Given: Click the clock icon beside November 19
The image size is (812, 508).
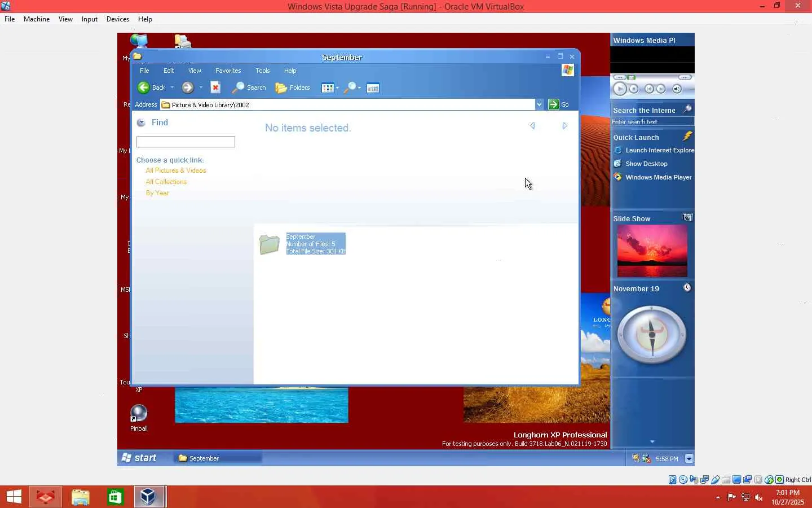Looking at the screenshot, I should pos(687,287).
